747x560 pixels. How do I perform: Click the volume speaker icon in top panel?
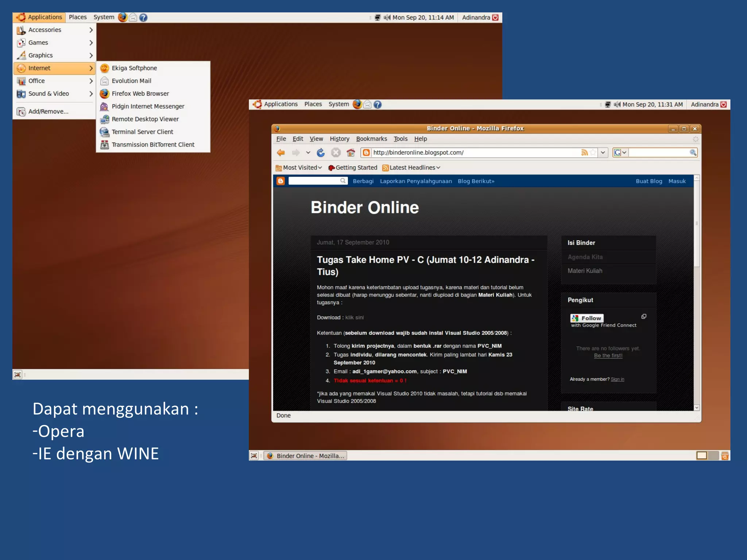(x=617, y=105)
